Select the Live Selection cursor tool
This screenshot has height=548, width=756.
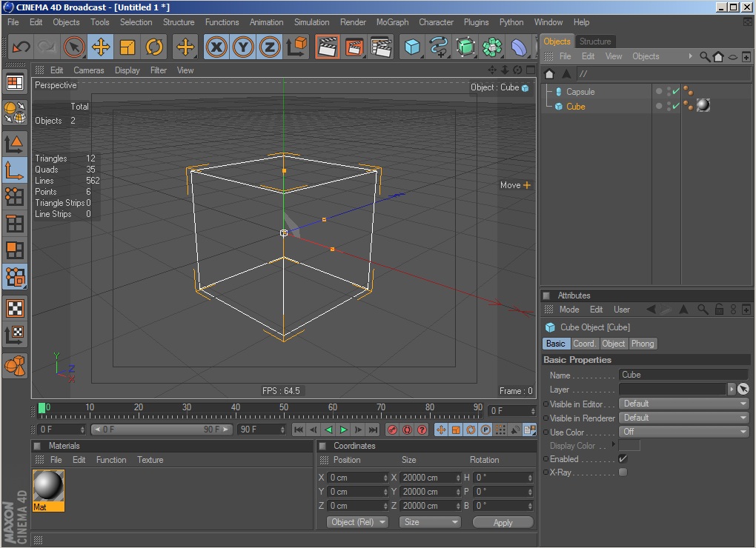tap(73, 47)
